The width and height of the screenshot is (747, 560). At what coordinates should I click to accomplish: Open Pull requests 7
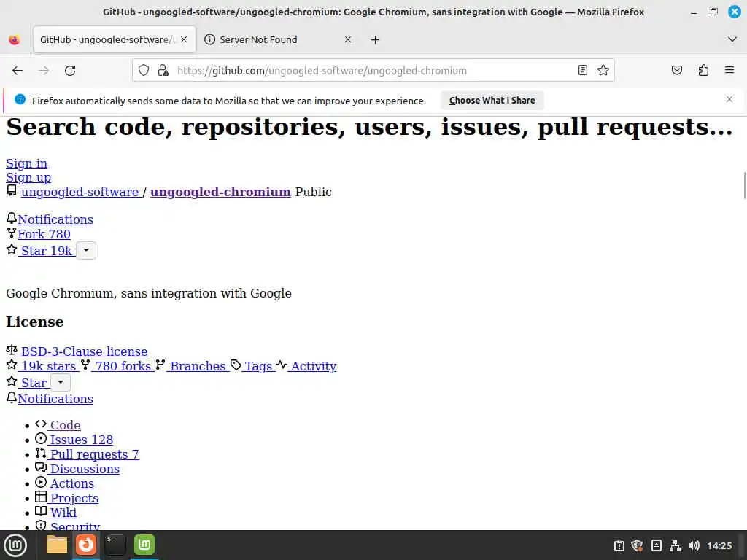point(94,455)
